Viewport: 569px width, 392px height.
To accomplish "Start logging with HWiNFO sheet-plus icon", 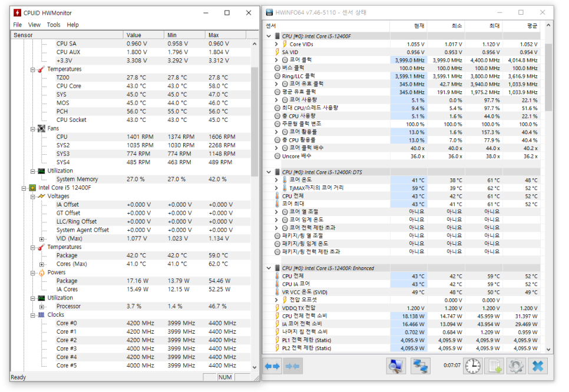I will pyautogui.click(x=495, y=366).
